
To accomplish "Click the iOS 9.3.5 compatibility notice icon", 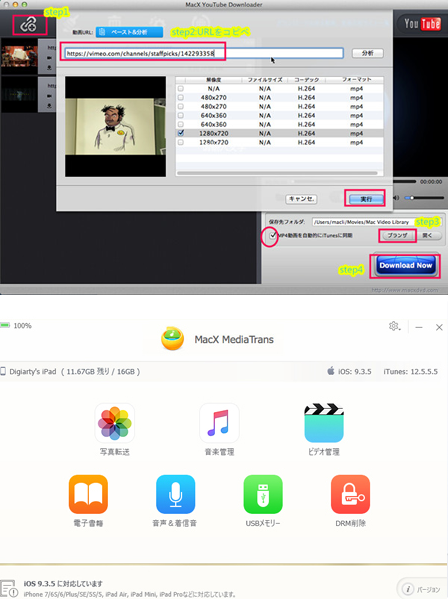I will 9,589.
